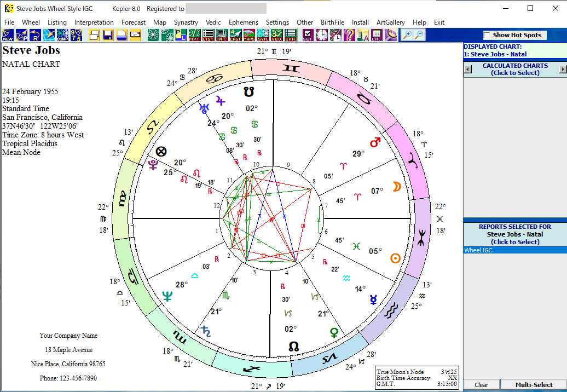Enable the Show Hot Spots checkbox
Viewport: 567px width, 392px height.
pos(487,35)
